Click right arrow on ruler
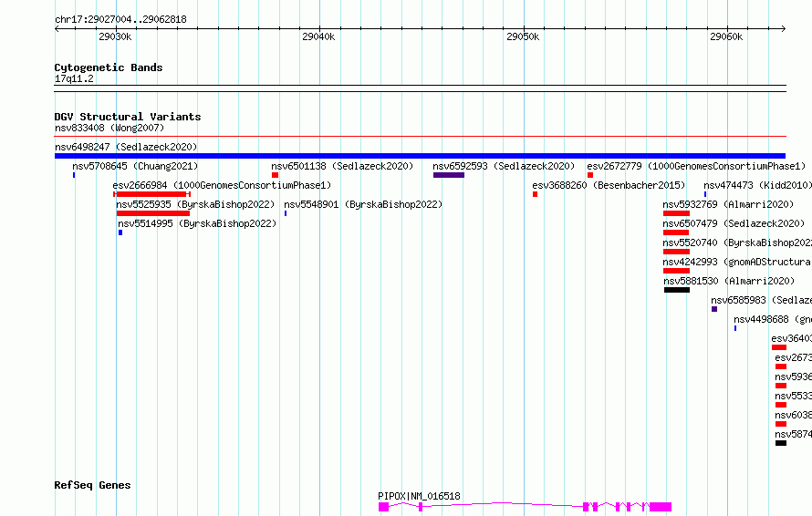The height and width of the screenshot is (516, 812). point(783,29)
